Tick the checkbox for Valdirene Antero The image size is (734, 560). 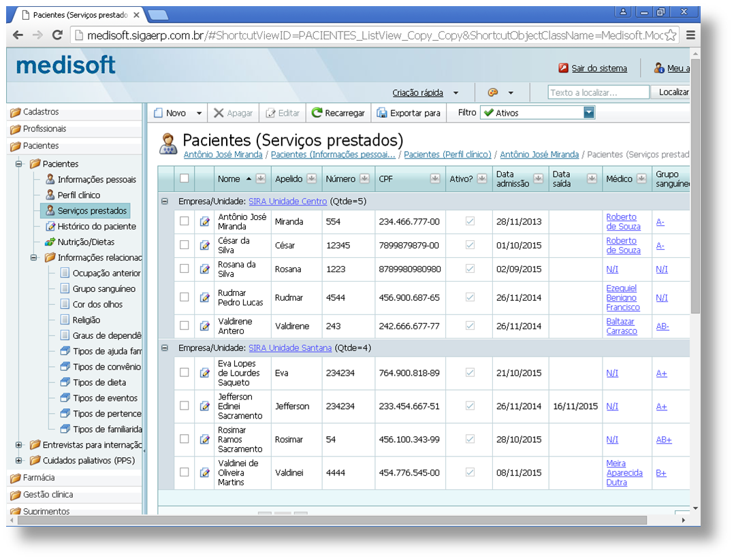pyautogui.click(x=185, y=326)
